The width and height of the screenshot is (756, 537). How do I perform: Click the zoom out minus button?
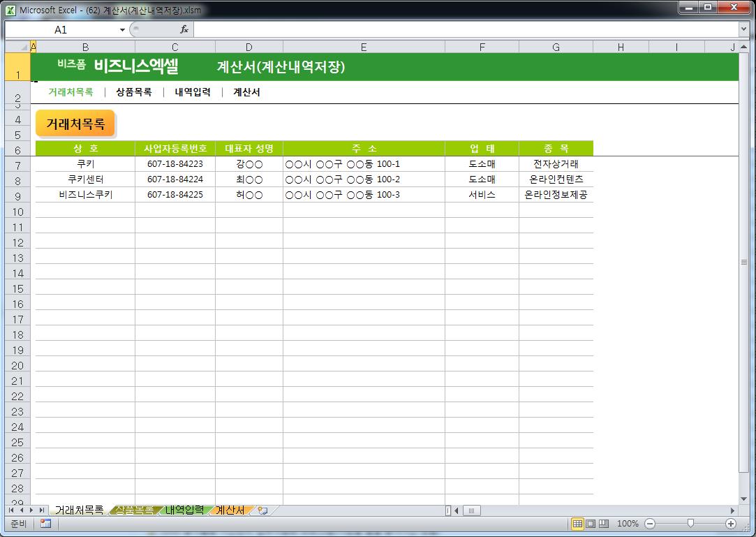pos(650,524)
